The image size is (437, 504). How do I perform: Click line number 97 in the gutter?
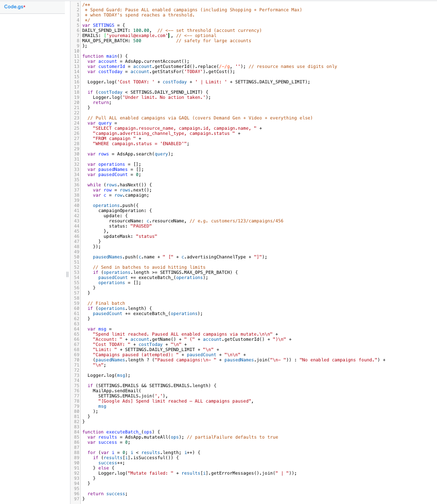click(77, 498)
